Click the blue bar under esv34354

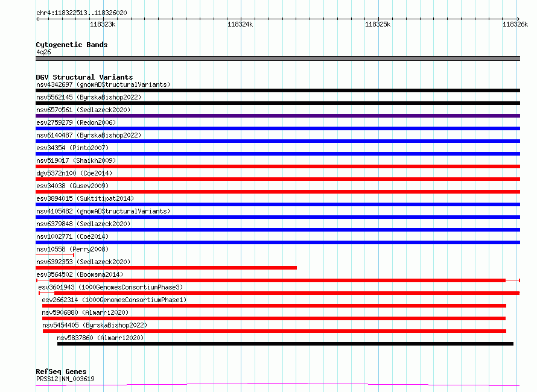pos(278,154)
